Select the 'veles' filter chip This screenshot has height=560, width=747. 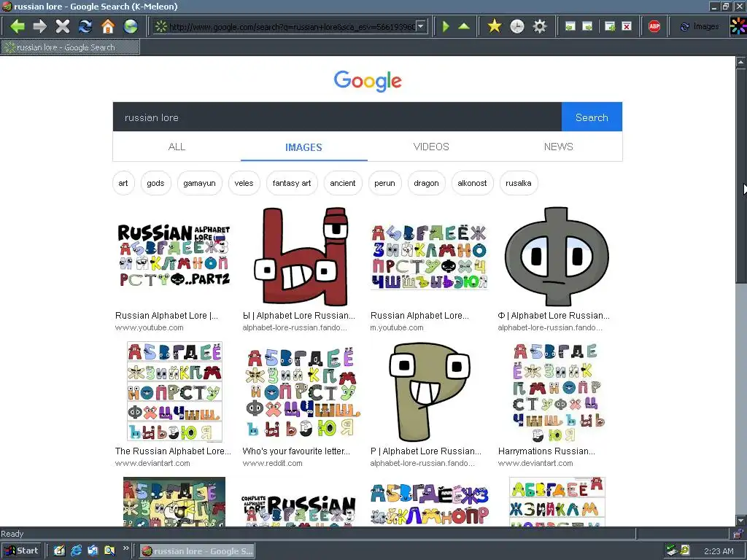(x=244, y=183)
